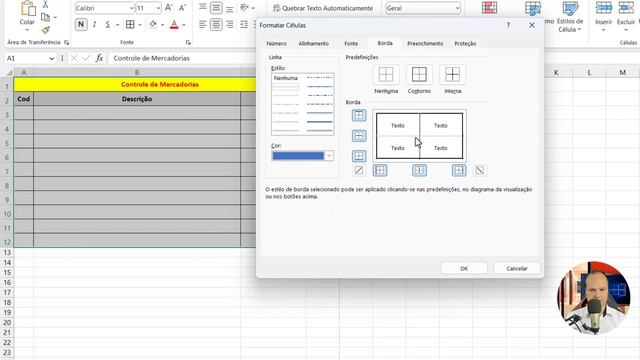Switch to the Preenchimento tab

[425, 43]
